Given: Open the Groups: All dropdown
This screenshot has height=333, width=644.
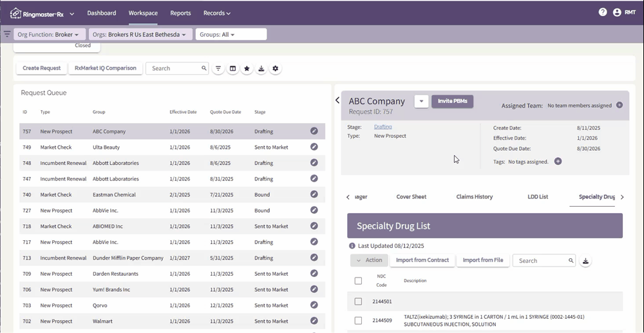Looking at the screenshot, I should [231, 35].
